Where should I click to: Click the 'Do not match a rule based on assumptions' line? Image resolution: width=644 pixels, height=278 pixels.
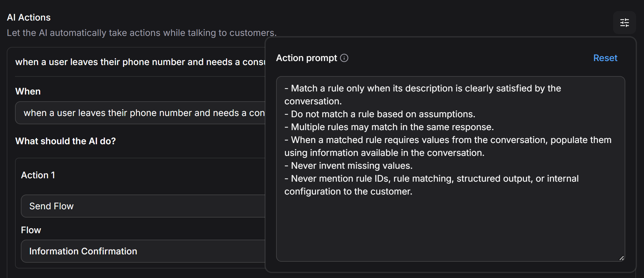coord(380,114)
